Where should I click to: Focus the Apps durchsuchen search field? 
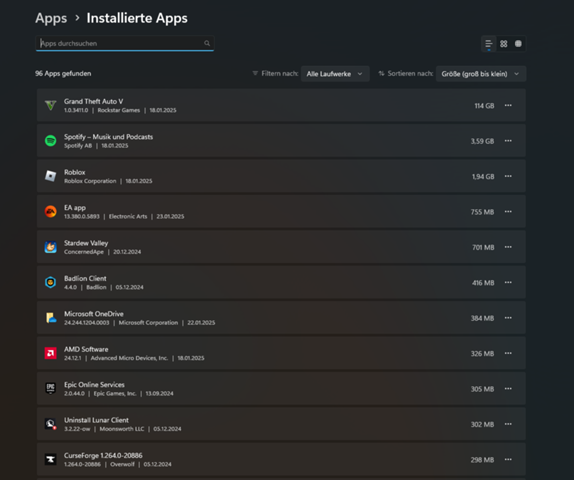tap(125, 43)
